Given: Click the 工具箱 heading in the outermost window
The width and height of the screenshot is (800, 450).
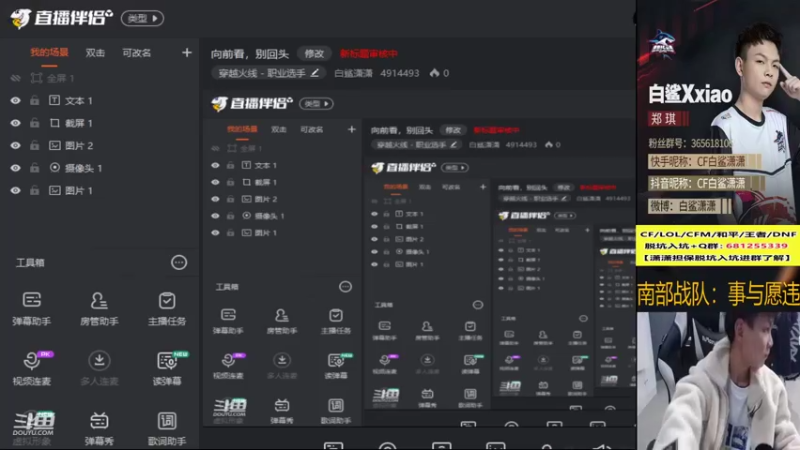Looking at the screenshot, I should click(30, 263).
